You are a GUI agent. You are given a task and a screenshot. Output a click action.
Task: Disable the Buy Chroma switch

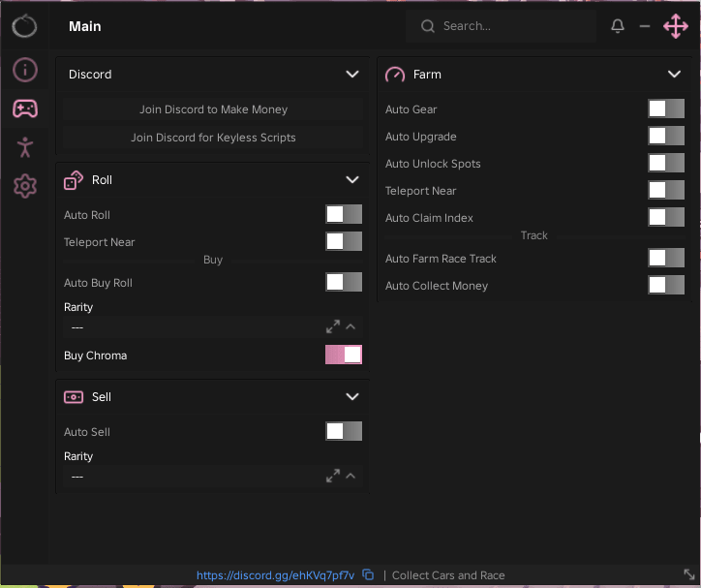point(344,356)
